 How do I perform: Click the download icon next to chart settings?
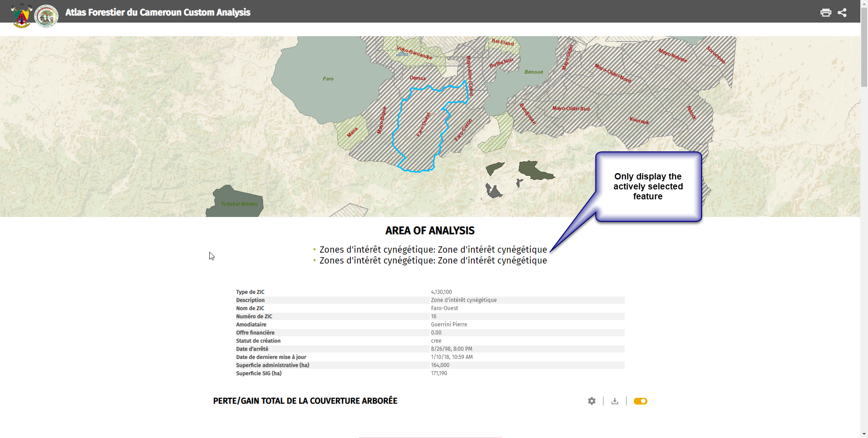click(x=615, y=401)
